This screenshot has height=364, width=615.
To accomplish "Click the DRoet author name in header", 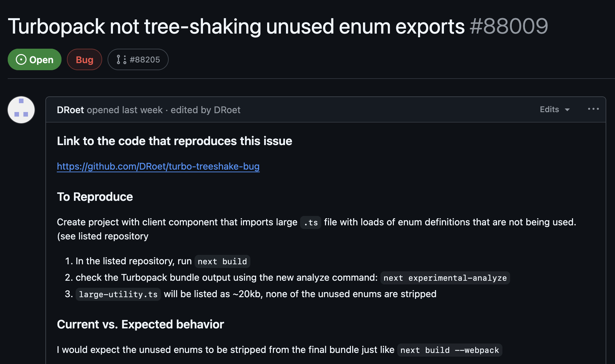I will click(70, 110).
